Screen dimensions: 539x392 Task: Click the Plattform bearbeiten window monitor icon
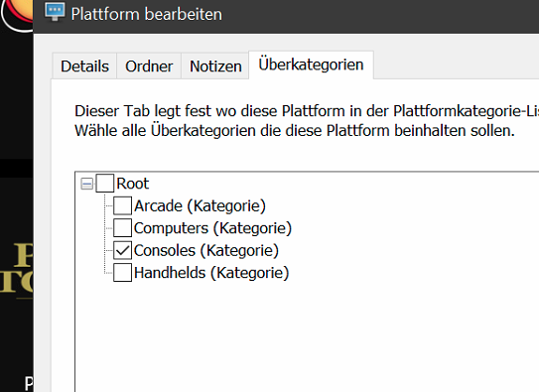tap(55, 12)
